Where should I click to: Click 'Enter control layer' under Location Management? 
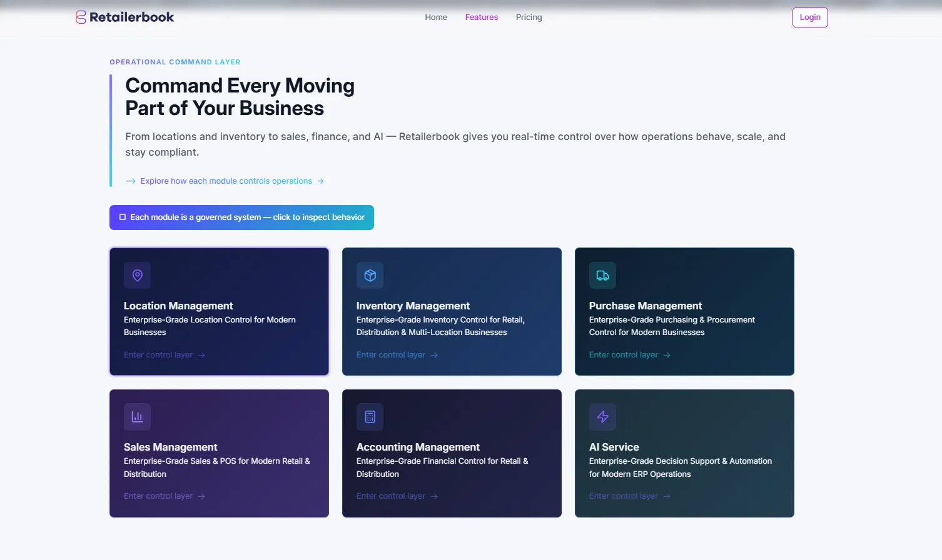(158, 355)
